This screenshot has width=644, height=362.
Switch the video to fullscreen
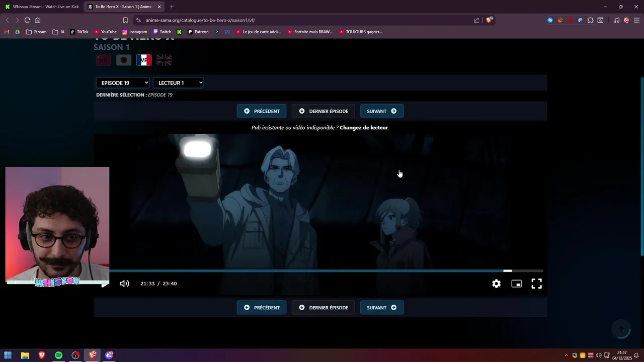(x=536, y=284)
